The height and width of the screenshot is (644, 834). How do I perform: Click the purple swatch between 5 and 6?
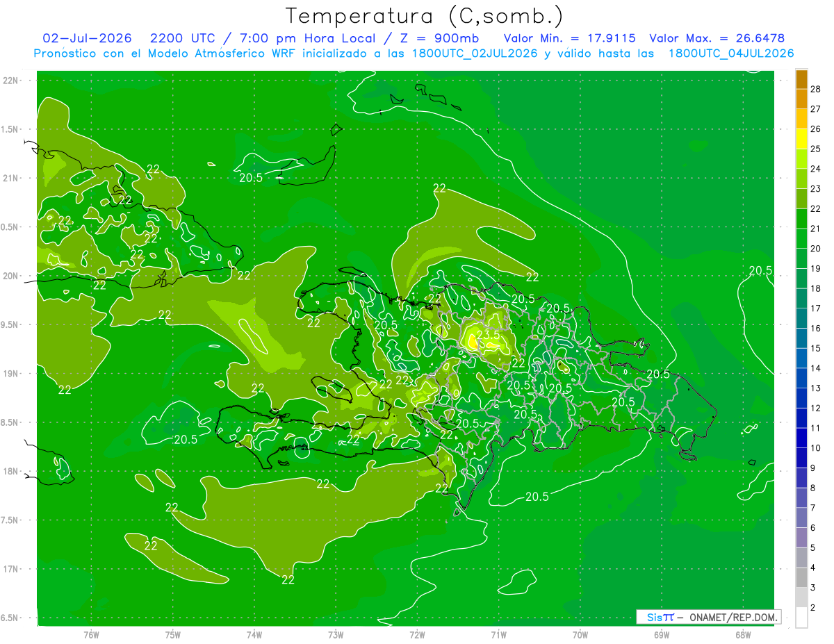coord(802,538)
